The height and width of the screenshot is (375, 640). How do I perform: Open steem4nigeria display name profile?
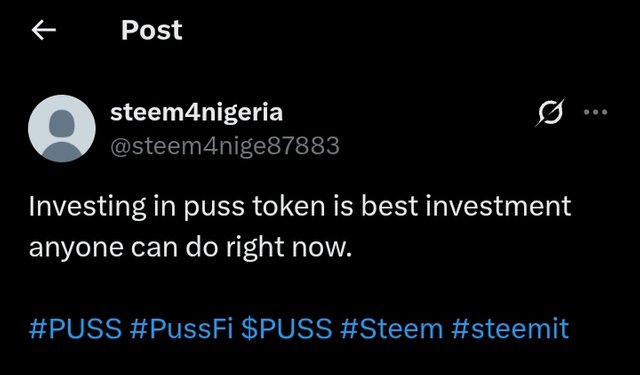(196, 112)
